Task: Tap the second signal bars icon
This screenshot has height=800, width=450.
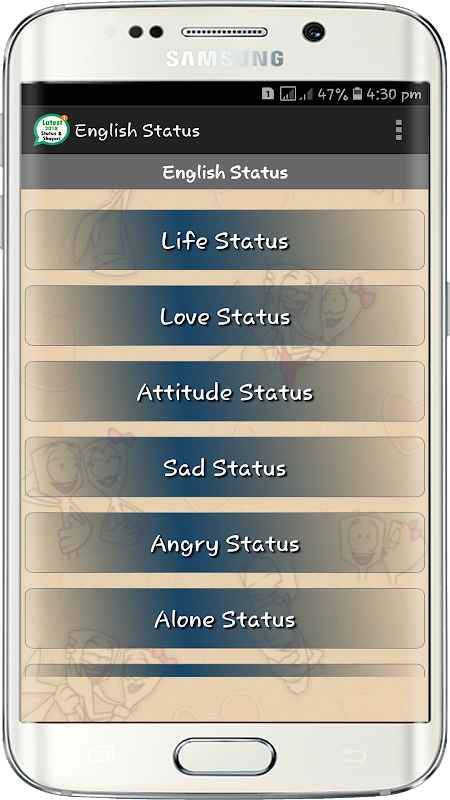Action: point(306,94)
